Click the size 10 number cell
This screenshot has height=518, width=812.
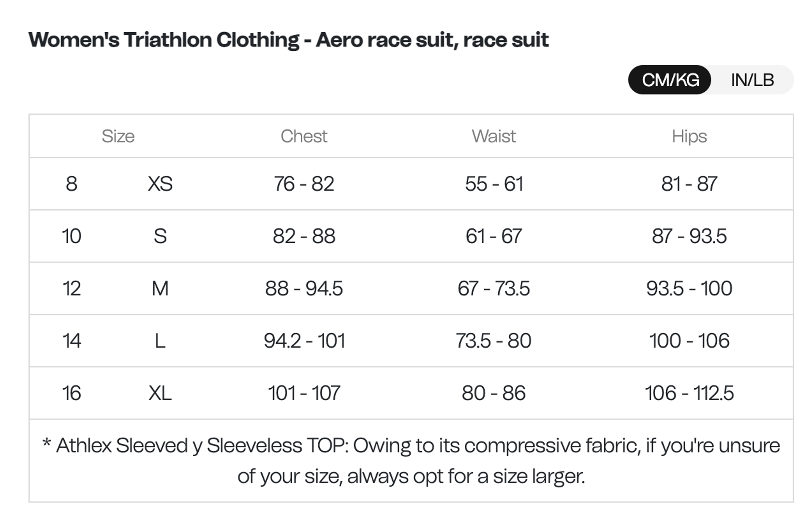tap(71, 236)
